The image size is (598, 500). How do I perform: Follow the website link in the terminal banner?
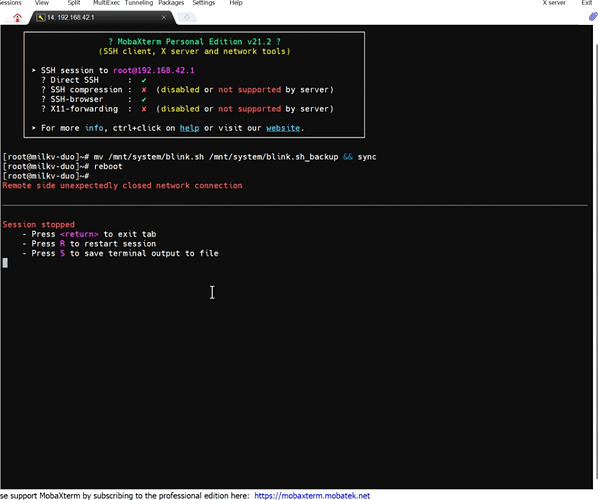283,128
